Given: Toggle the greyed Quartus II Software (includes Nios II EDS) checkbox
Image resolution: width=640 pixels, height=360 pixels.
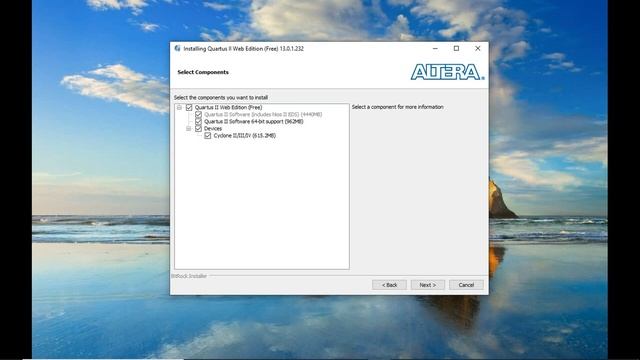Looking at the screenshot, I should point(198,115).
